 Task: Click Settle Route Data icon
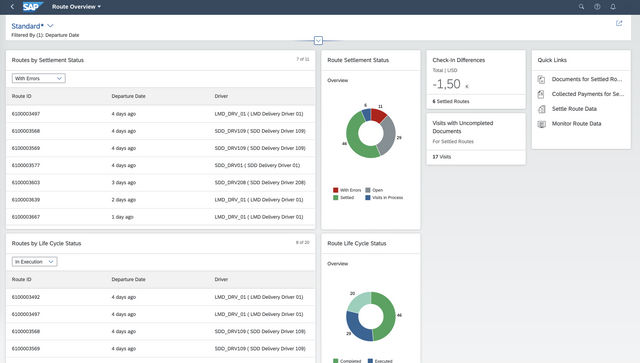click(x=541, y=109)
